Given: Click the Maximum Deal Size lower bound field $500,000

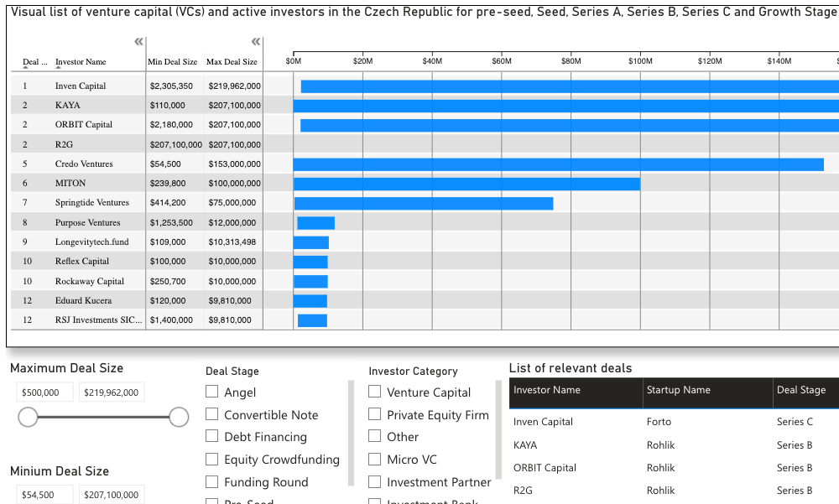Looking at the screenshot, I should (45, 392).
